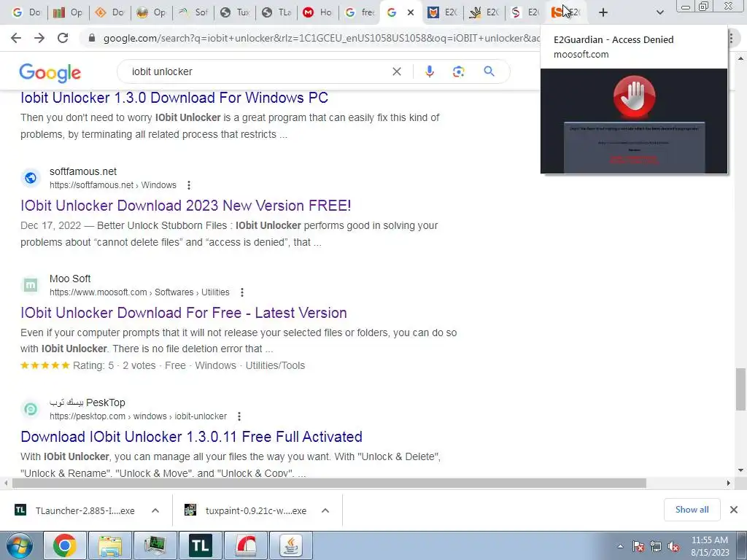Switch to the first Google 'Do' tab
The width and height of the screenshot is (747, 560).
pyautogui.click(x=26, y=12)
